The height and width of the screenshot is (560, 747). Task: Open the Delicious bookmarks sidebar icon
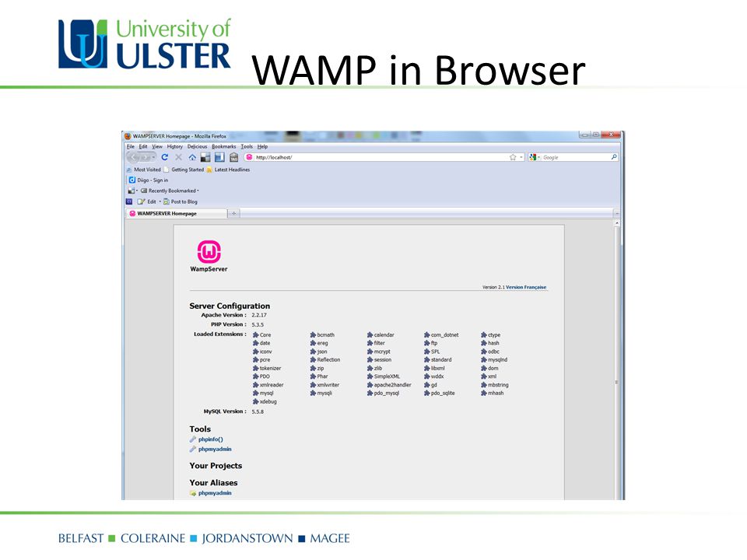click(219, 157)
